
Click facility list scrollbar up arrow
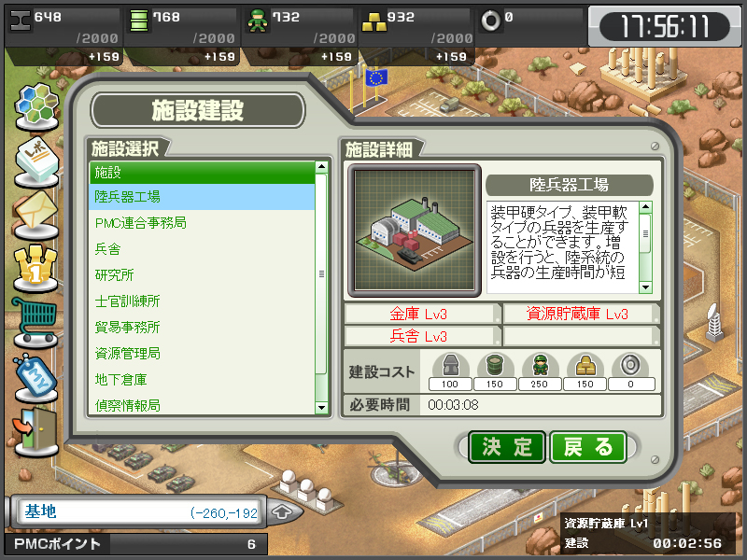[321, 167]
